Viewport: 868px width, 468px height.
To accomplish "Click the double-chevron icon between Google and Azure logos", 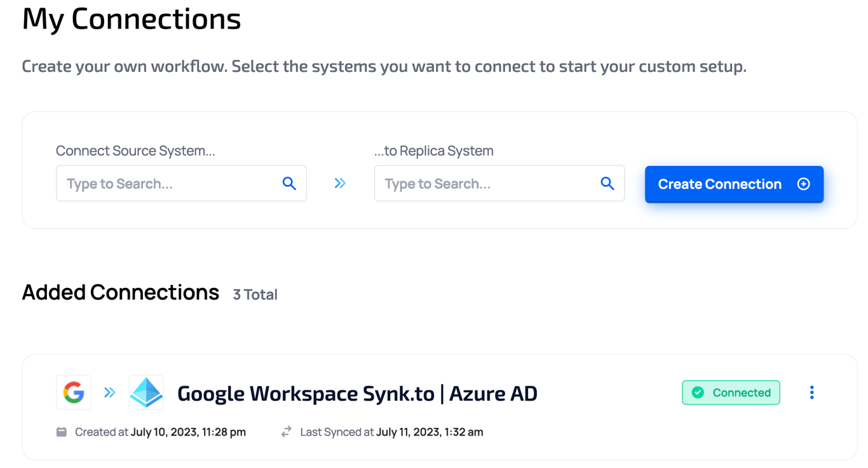I will 109,392.
